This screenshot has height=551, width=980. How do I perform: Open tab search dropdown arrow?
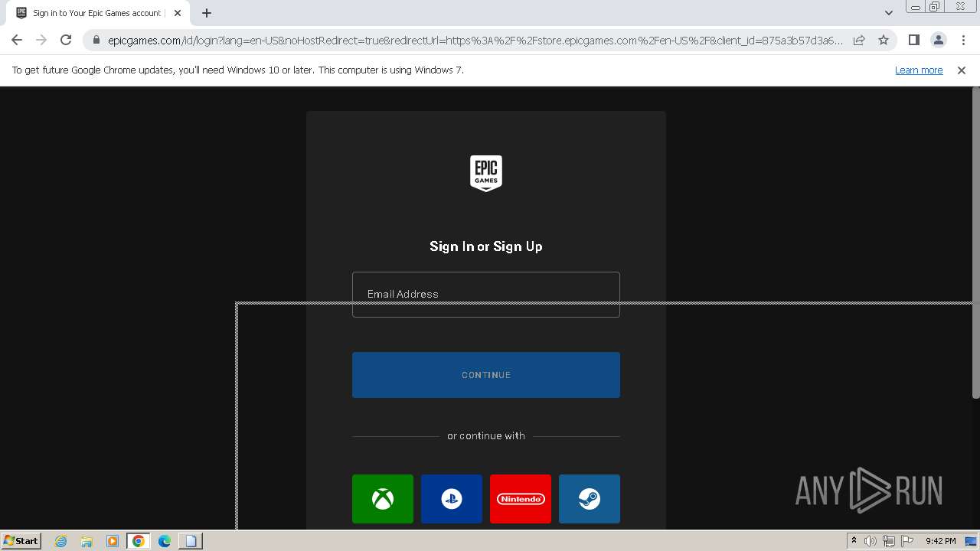(x=888, y=13)
